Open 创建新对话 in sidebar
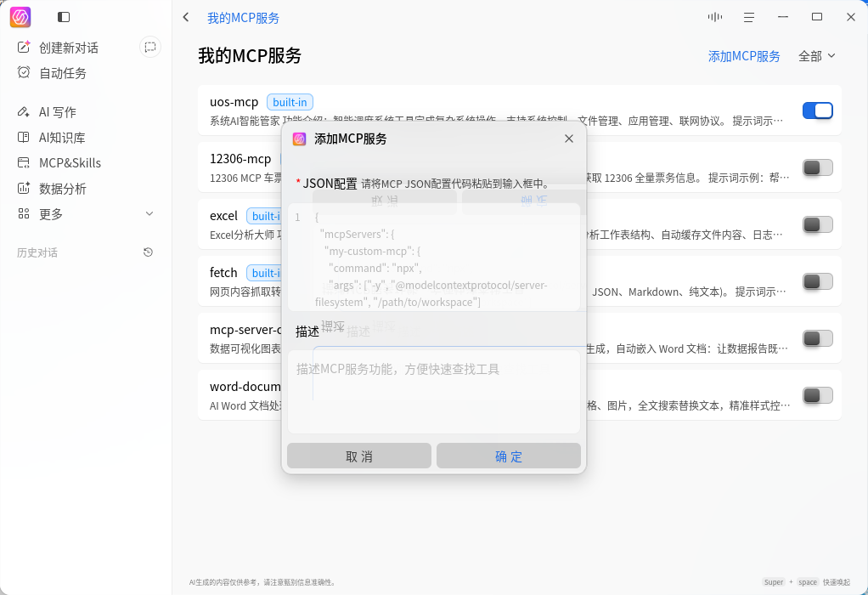The width and height of the screenshot is (868, 595). 69,48
